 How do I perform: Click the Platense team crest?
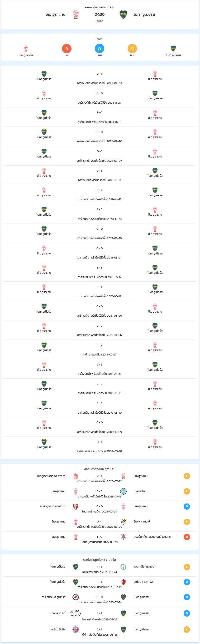coord(123,522)
